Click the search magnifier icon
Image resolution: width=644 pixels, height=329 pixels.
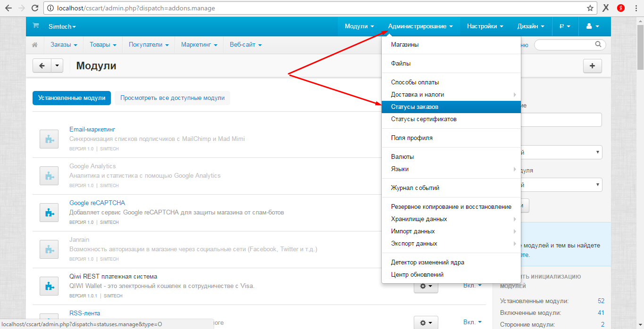point(598,44)
